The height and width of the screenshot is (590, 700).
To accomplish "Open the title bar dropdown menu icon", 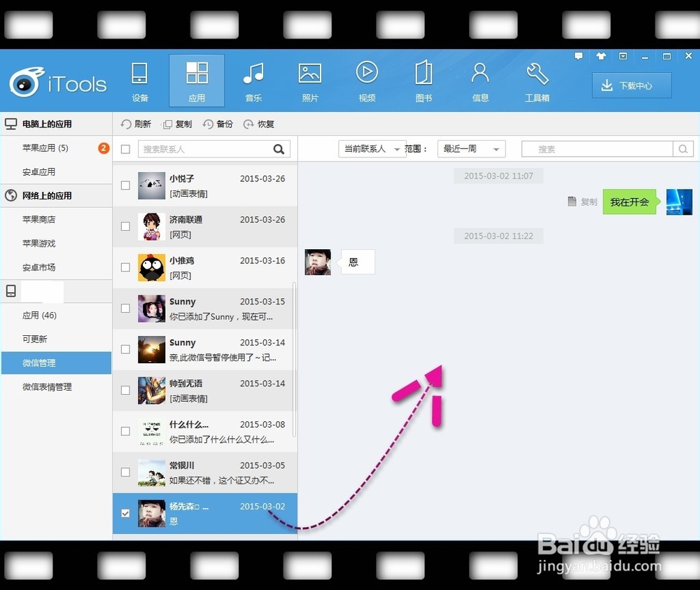I will tap(623, 56).
